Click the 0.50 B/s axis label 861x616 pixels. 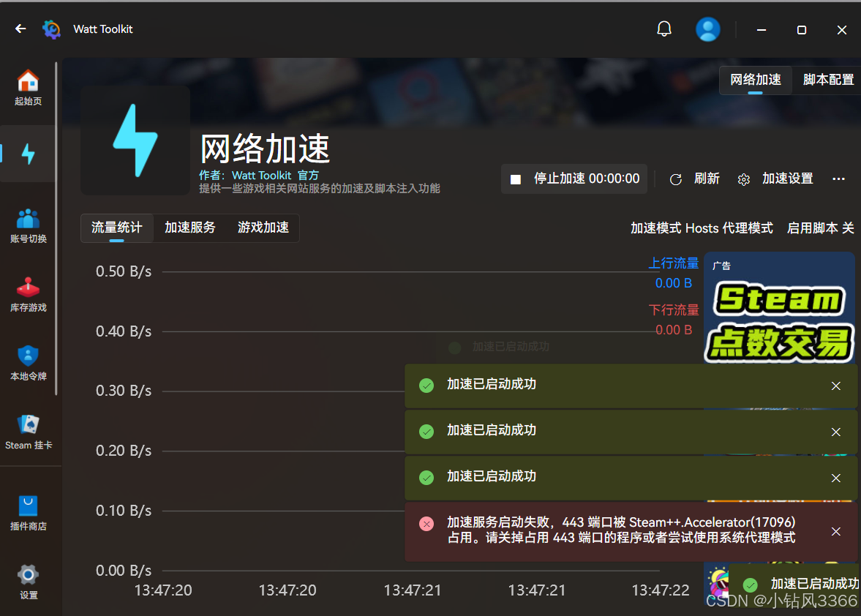coord(124,271)
